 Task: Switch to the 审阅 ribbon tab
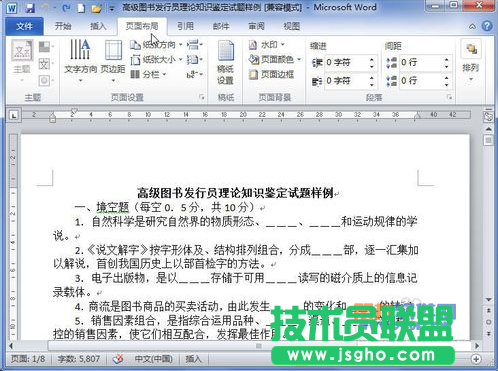(x=256, y=26)
